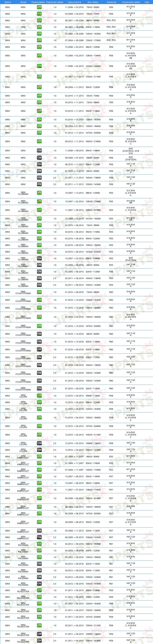Click the Model column header
153x644 pixels.
click(x=23, y=2)
